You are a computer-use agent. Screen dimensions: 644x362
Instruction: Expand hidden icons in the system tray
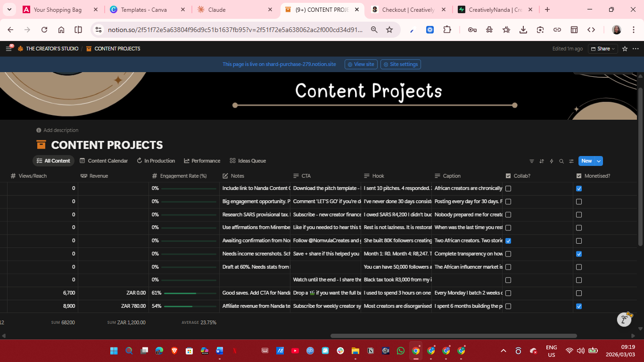click(x=503, y=351)
